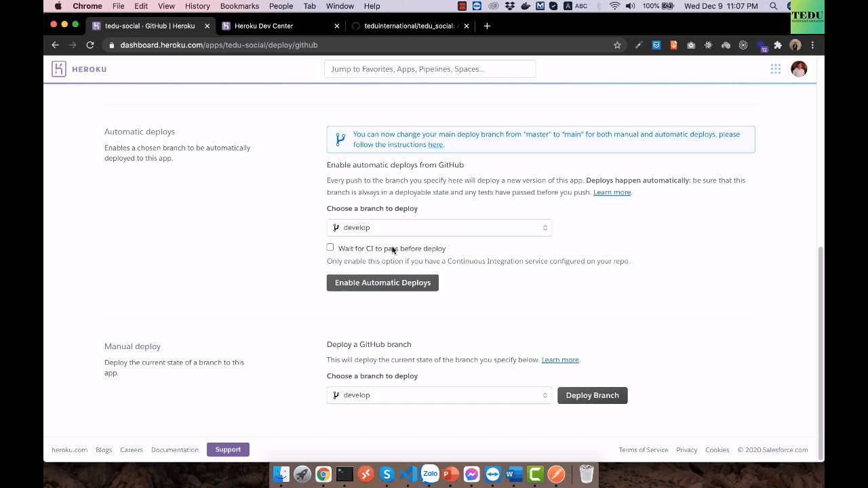Follow the 'here' instructions link

(435, 144)
